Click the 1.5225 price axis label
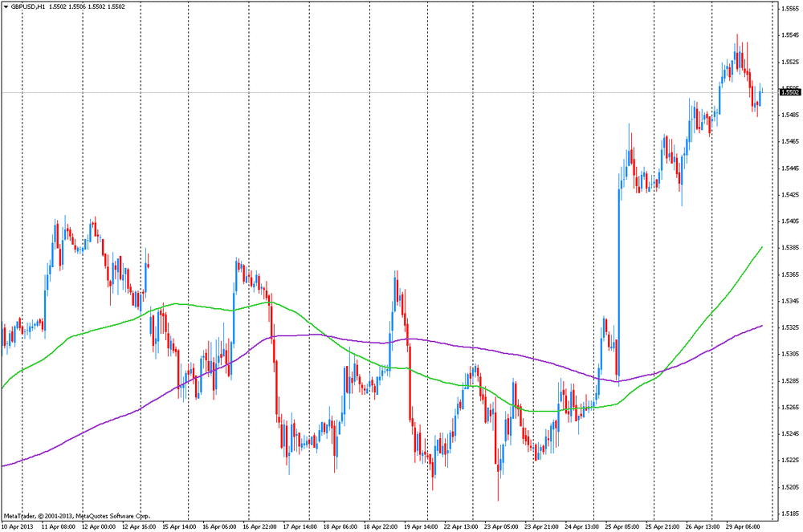803x532 pixels. click(791, 460)
